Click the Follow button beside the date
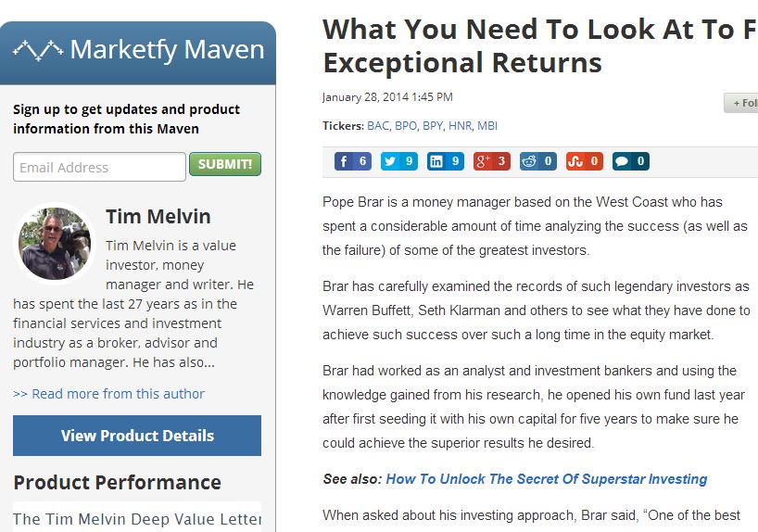Screen dimensions: 758x532 click(743, 103)
